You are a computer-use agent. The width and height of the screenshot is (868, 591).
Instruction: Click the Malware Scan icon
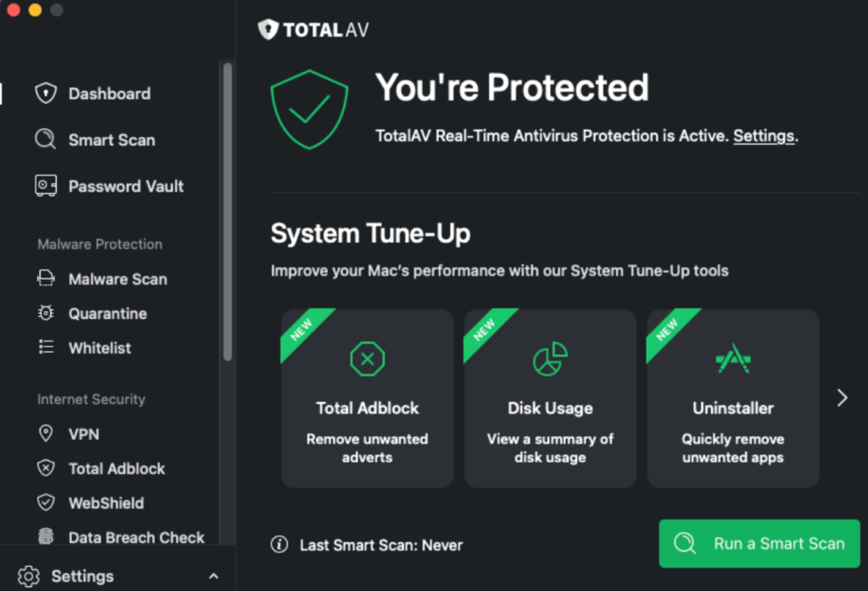click(x=46, y=278)
